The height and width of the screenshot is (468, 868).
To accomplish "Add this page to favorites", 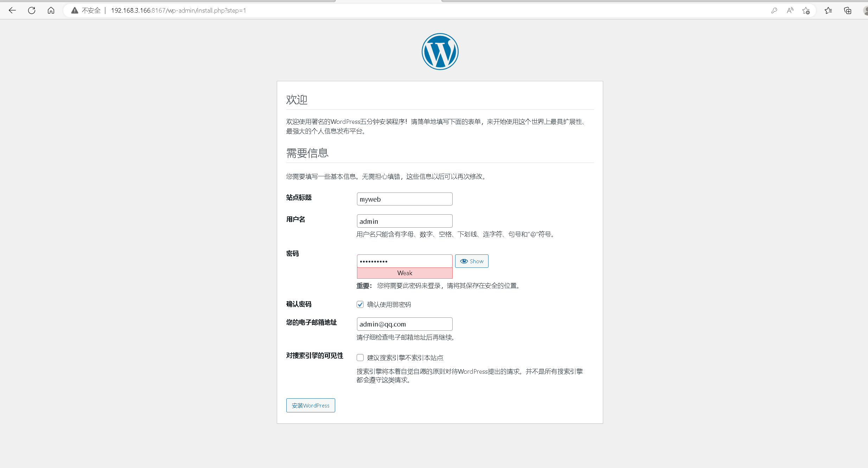I will (x=806, y=11).
